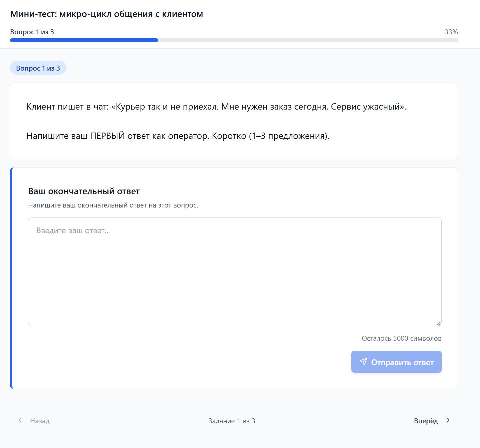Image resolution: width=480 pixels, height=448 pixels.
Task: Click the Осталось 5000 символов counter
Action: coord(401,338)
